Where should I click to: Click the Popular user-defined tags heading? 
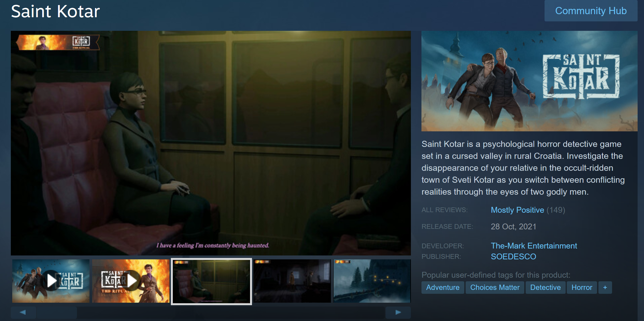[x=496, y=275]
